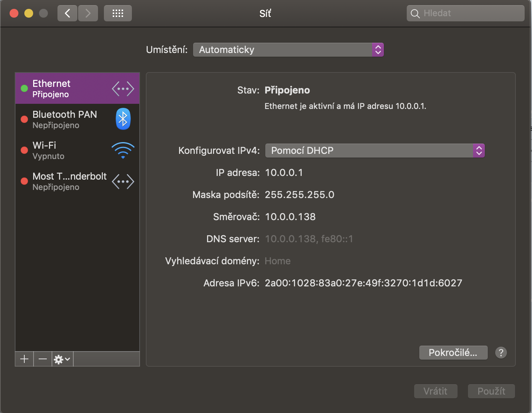
Task: Select the Wi-Fi service entry
Action: coord(64,150)
